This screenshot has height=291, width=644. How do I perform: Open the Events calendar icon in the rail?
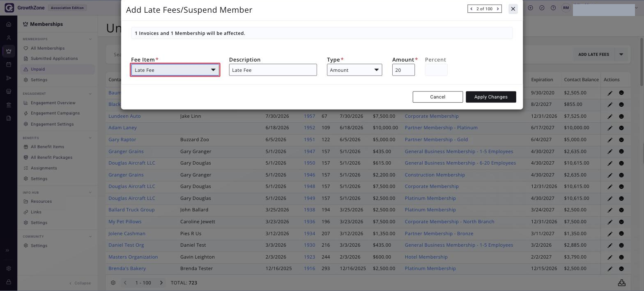pyautogui.click(x=9, y=65)
